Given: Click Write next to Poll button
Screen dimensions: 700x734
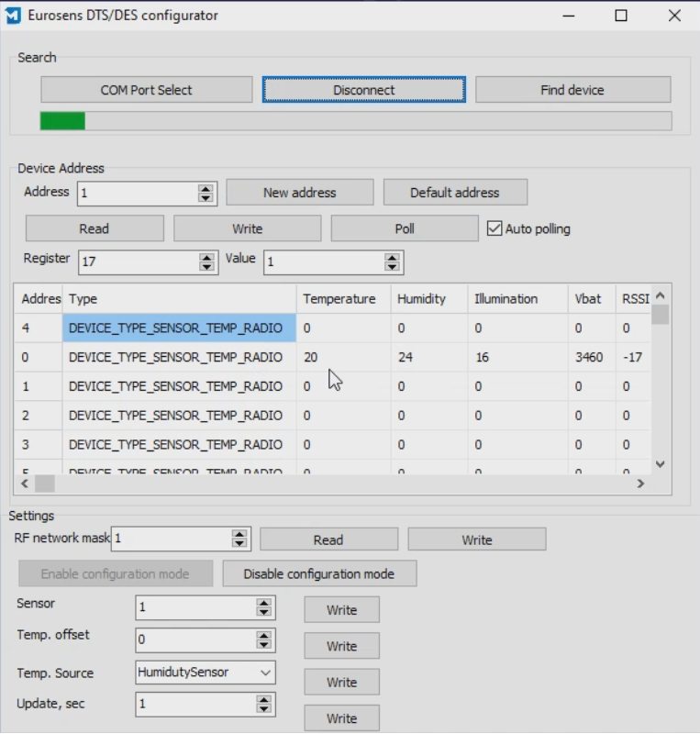Looking at the screenshot, I should click(x=247, y=228).
